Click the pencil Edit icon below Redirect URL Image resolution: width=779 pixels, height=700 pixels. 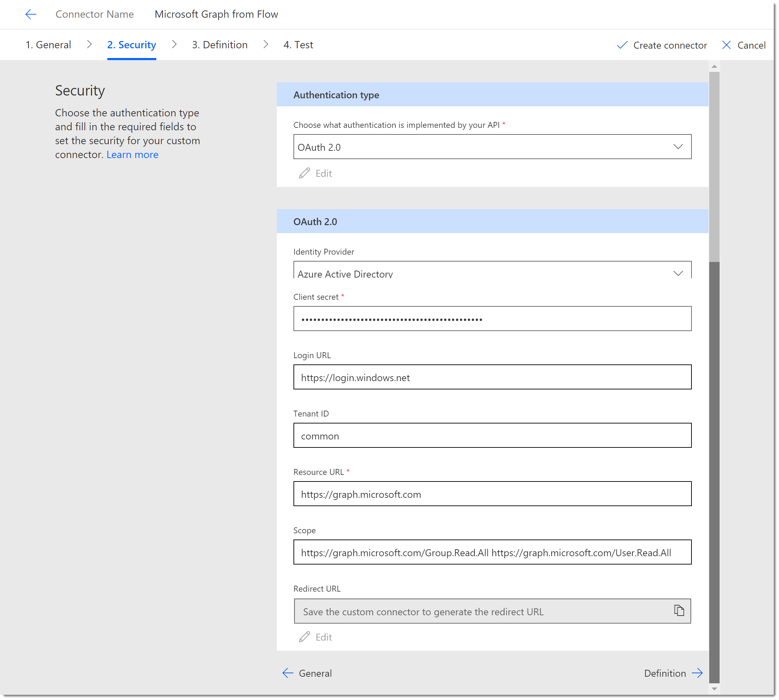click(x=304, y=637)
